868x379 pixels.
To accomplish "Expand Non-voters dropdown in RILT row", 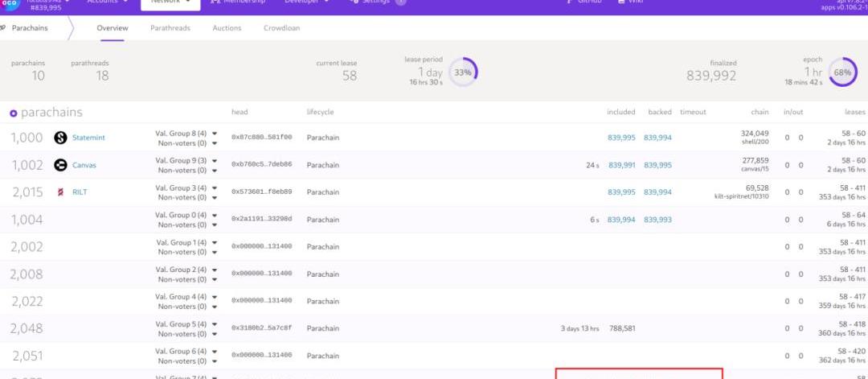I will [215, 197].
